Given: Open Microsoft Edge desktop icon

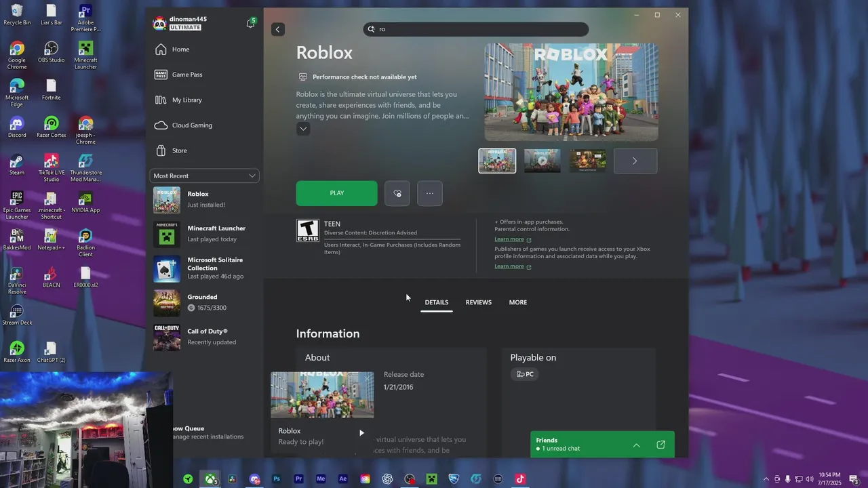Looking at the screenshot, I should (x=17, y=93).
